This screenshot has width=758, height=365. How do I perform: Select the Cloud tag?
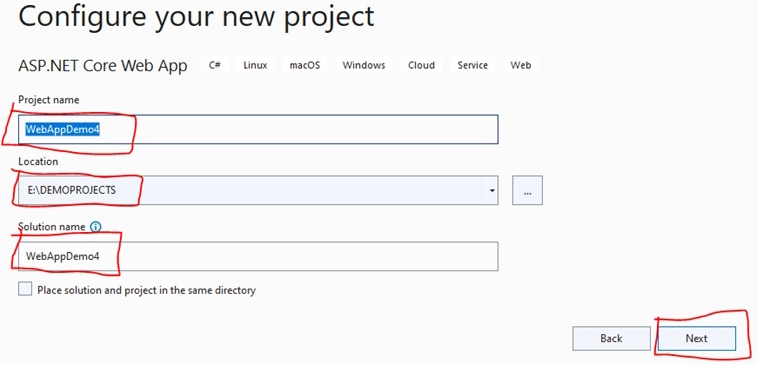click(x=421, y=65)
